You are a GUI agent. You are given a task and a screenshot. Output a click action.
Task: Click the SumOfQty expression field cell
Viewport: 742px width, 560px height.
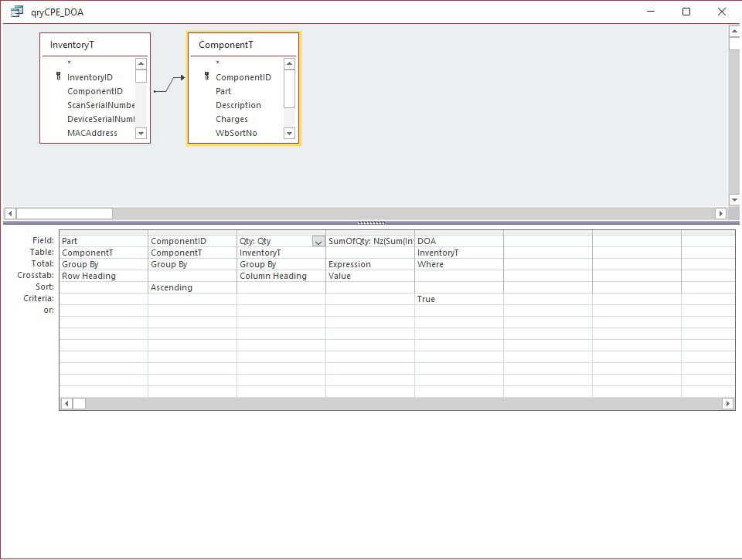tap(370, 241)
